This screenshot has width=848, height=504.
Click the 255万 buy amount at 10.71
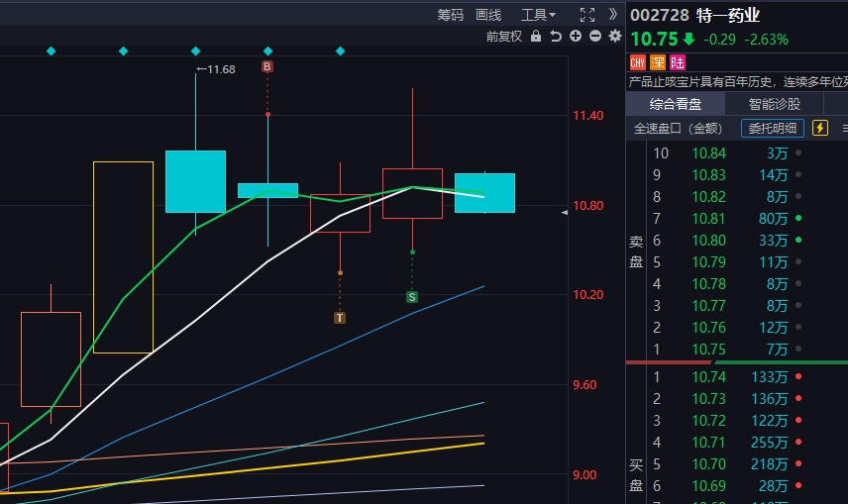coord(769,443)
